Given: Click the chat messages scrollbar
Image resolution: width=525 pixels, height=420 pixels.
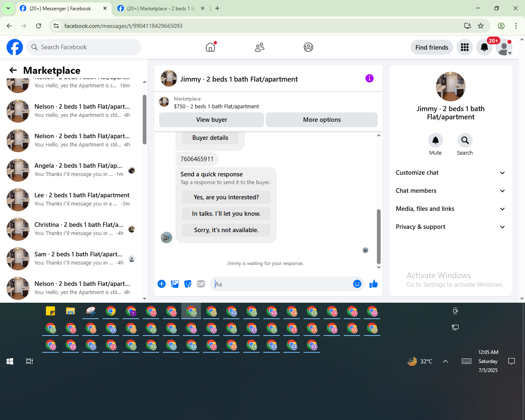Looking at the screenshot, I should pyautogui.click(x=379, y=237).
